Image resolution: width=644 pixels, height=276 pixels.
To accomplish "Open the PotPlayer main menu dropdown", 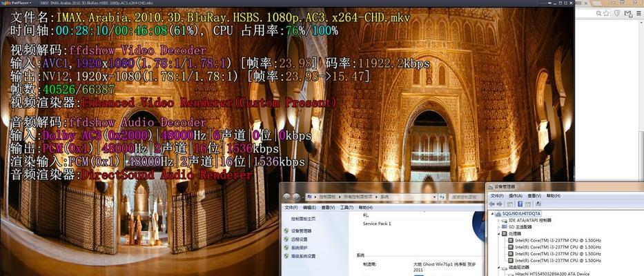I will coord(16,3).
